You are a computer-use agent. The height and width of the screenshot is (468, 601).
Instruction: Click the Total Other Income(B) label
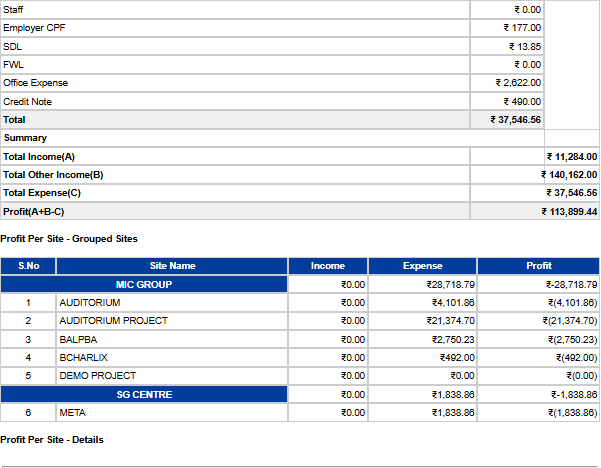click(x=53, y=175)
